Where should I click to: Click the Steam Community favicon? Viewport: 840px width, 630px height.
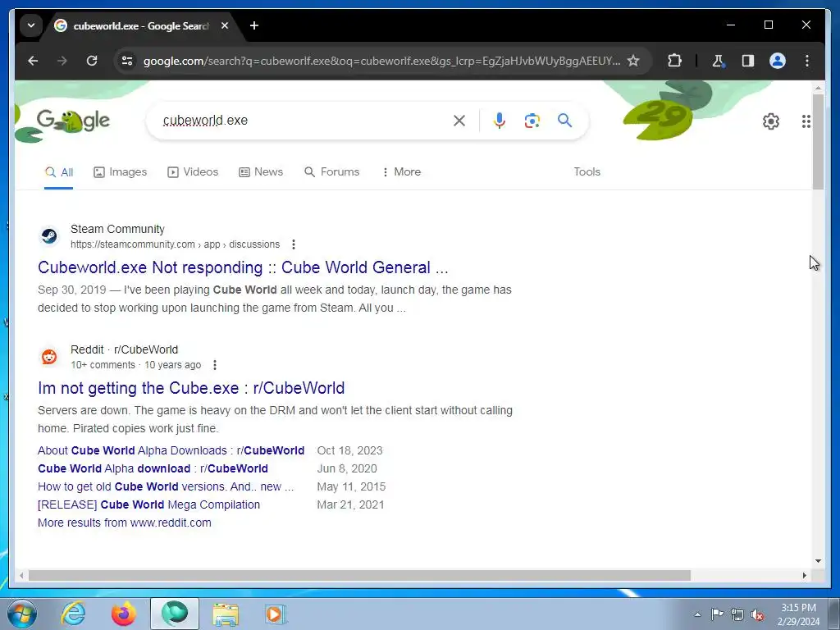(49, 235)
